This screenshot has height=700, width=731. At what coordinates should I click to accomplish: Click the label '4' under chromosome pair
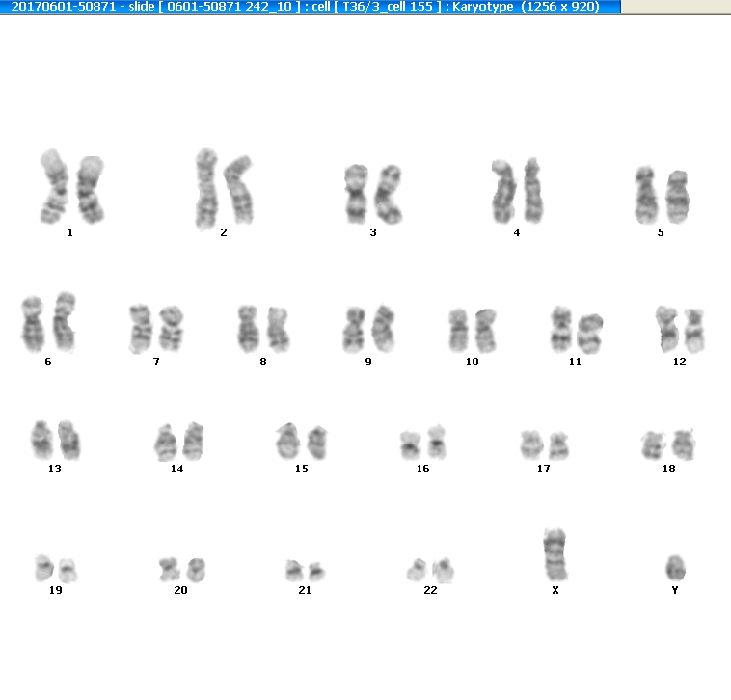517,232
